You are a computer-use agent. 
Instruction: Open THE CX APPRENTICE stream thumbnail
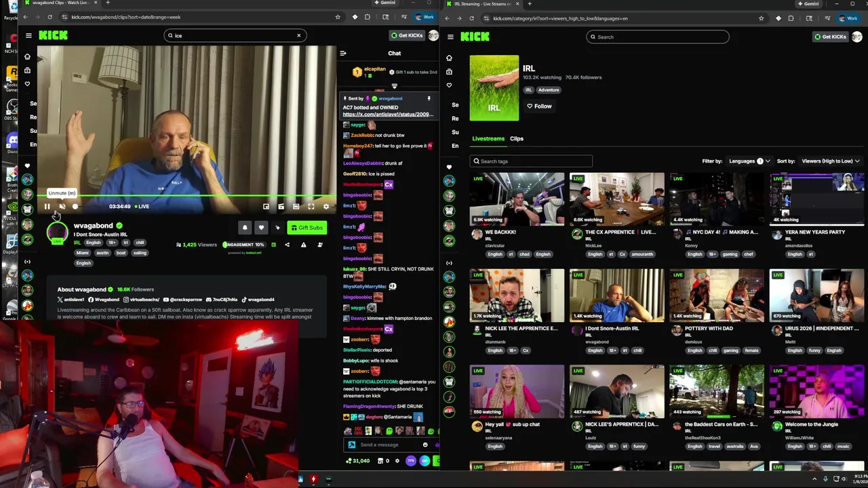coord(617,199)
